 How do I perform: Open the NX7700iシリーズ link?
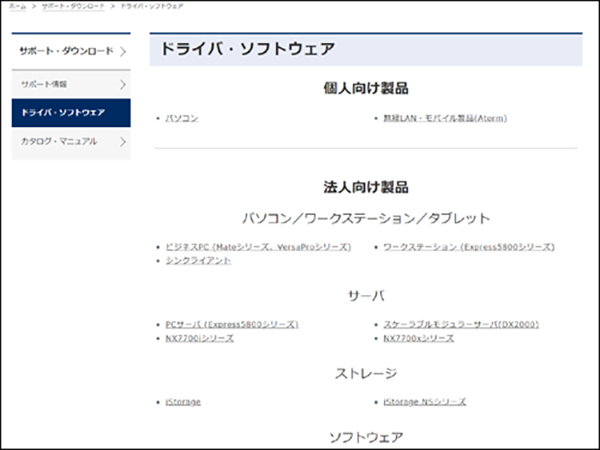(x=199, y=339)
